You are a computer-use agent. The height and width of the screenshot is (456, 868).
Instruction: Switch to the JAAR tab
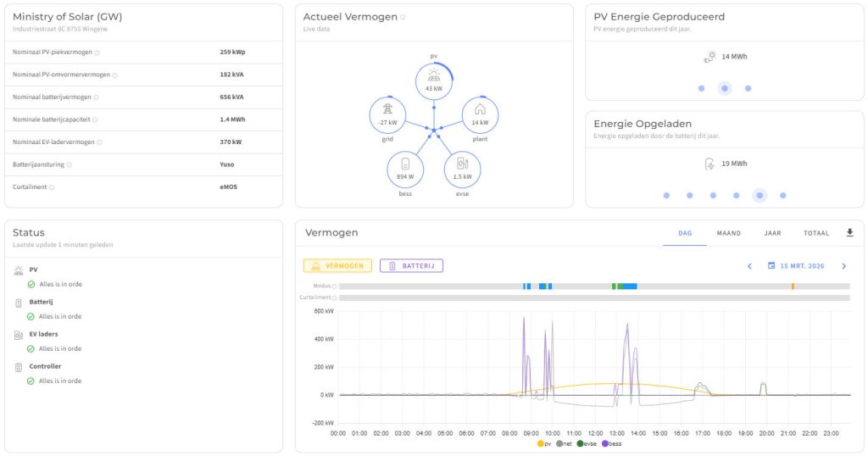(772, 233)
